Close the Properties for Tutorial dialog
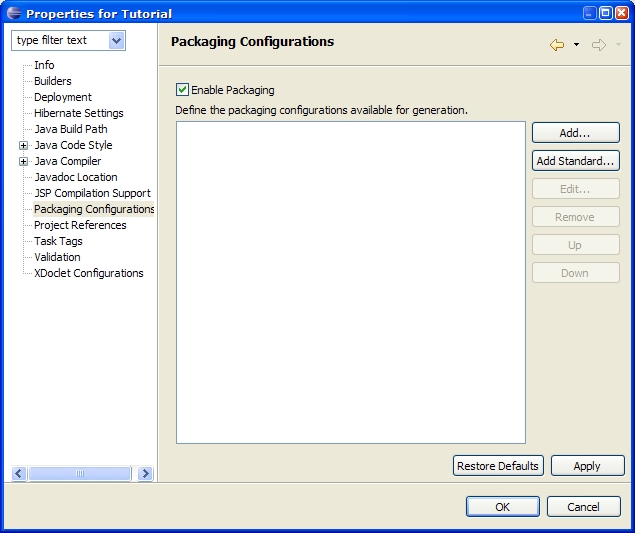The height and width of the screenshot is (533, 635). pyautogui.click(x=622, y=13)
